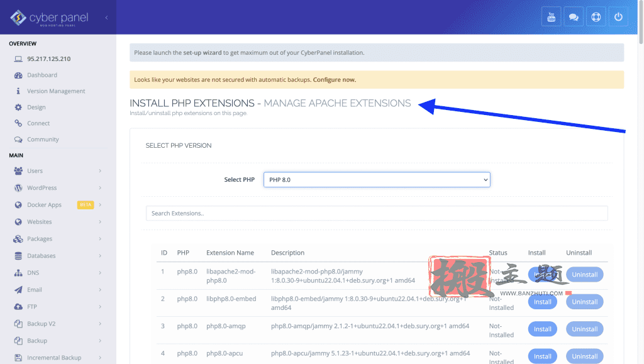Image resolution: width=644 pixels, height=364 pixels.
Task: Click the DNS sitemap icon
Action: click(x=18, y=273)
